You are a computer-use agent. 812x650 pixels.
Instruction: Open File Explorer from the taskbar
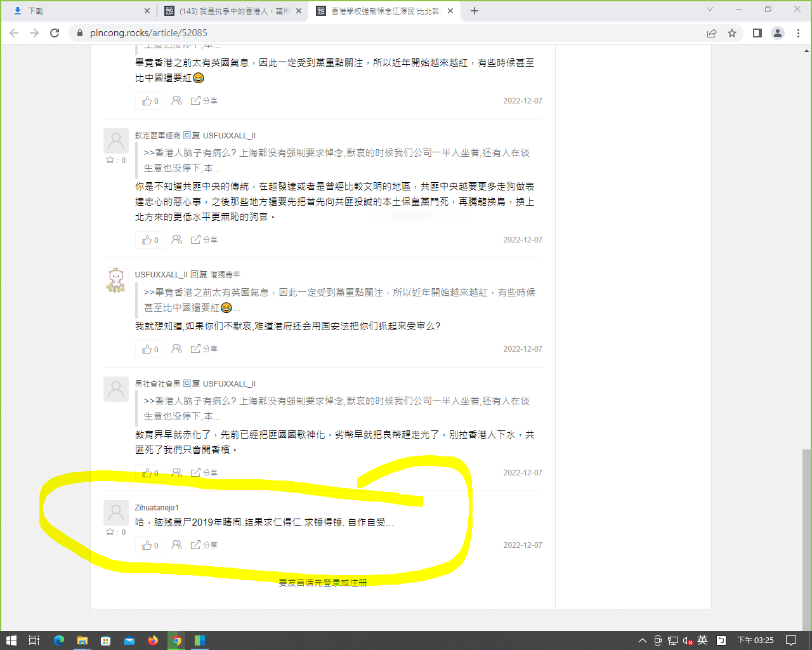point(82,640)
